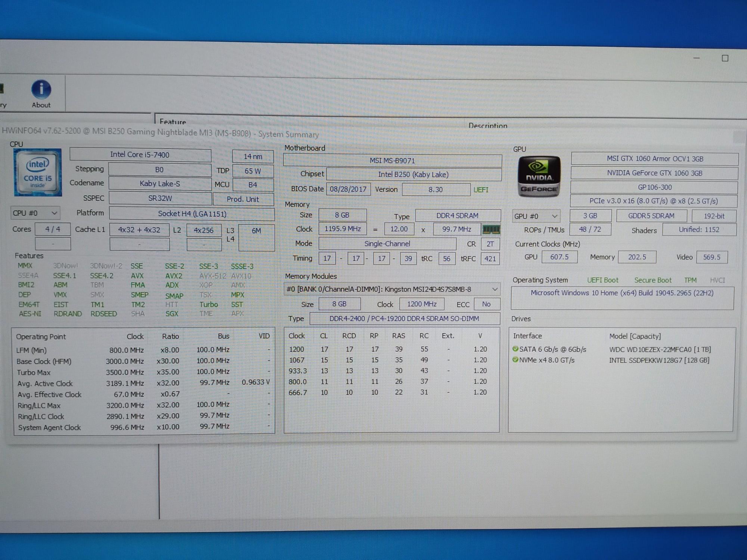
Task: Click the green memory module icon
Action: click(x=491, y=229)
